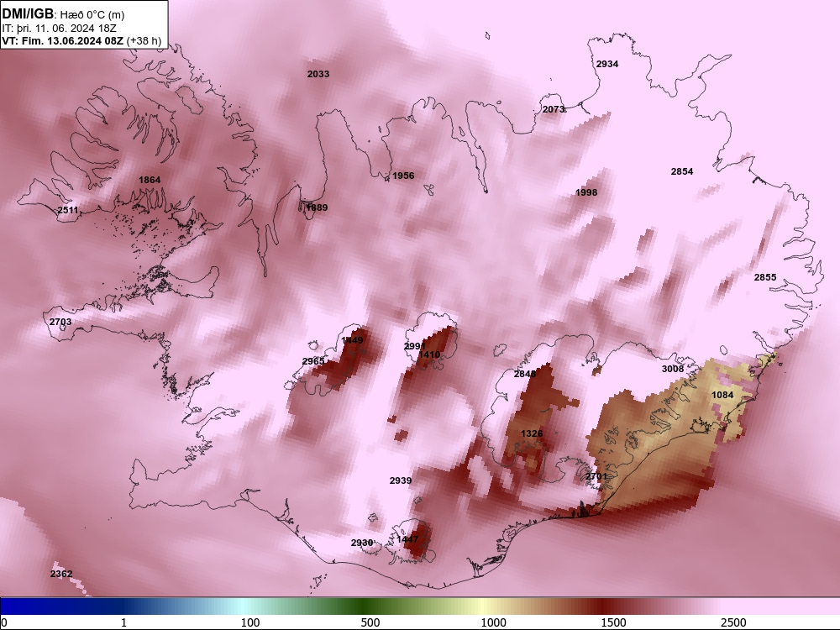Click the 1889 value label

[x=317, y=207]
